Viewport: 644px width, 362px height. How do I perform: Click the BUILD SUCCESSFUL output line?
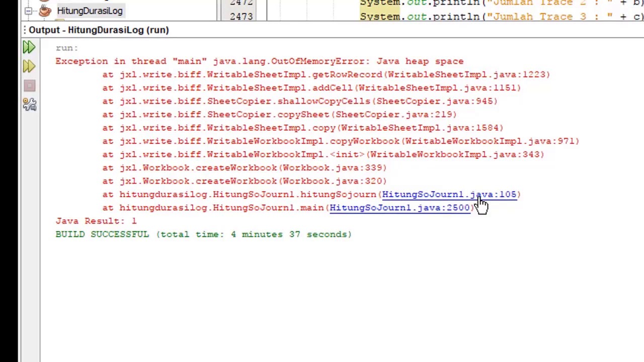pos(203,234)
